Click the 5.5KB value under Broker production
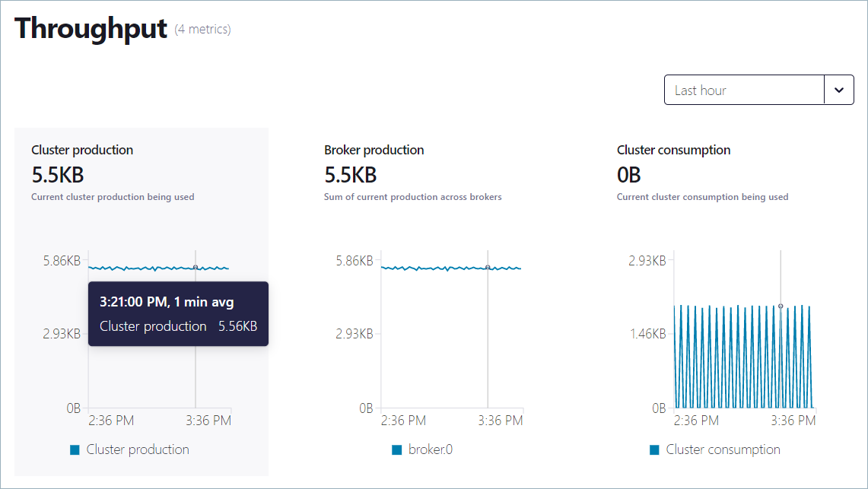This screenshot has width=868, height=489. 351,175
